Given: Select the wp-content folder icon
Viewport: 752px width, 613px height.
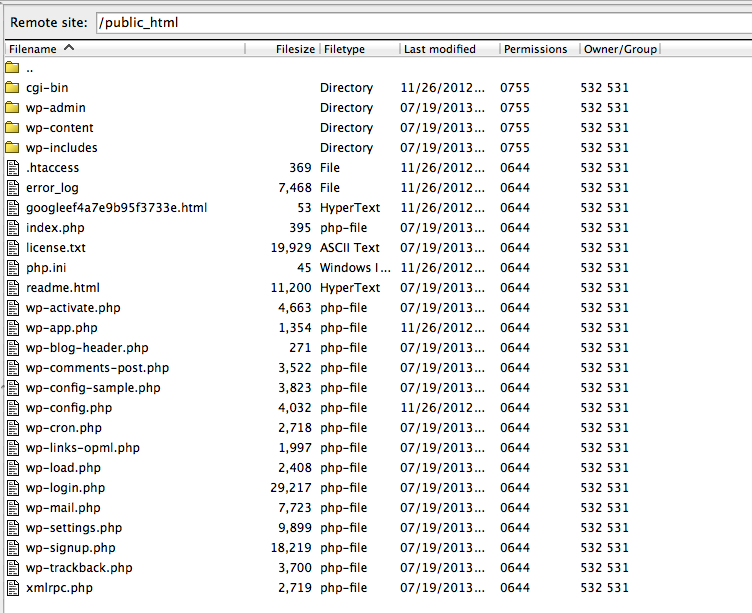Looking at the screenshot, I should point(12,128).
